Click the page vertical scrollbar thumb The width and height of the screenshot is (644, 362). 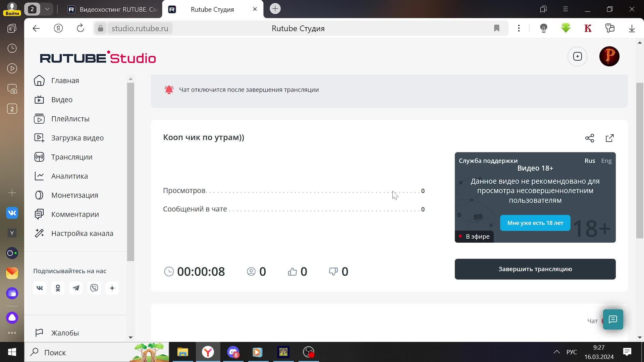[x=640, y=161]
